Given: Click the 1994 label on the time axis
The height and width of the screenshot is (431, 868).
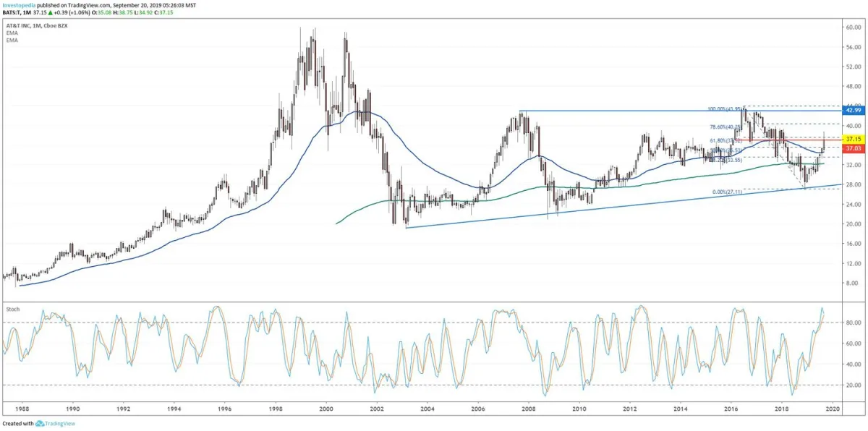Looking at the screenshot, I should [174, 409].
